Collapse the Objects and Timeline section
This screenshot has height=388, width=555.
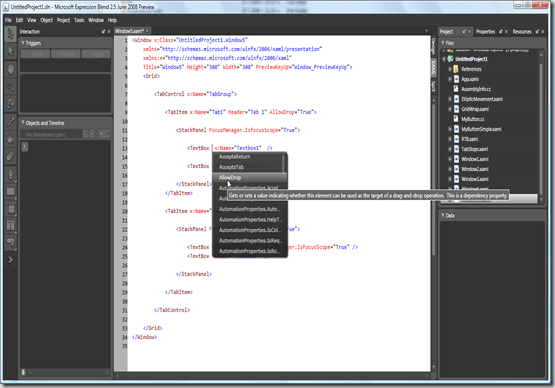click(23, 122)
